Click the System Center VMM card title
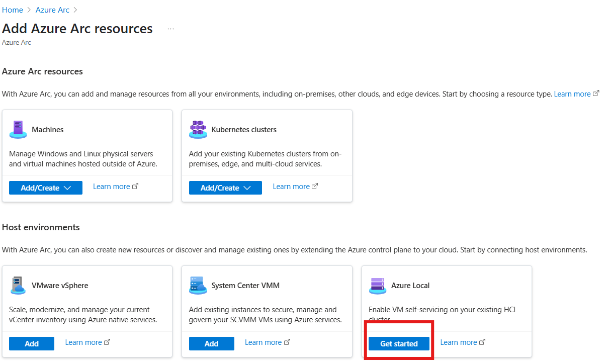 click(245, 286)
